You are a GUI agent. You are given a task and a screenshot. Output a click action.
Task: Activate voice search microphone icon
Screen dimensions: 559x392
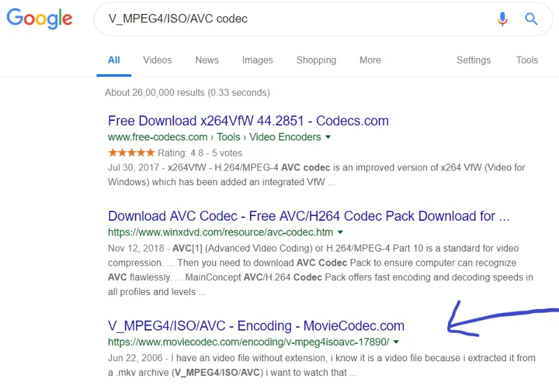502,19
